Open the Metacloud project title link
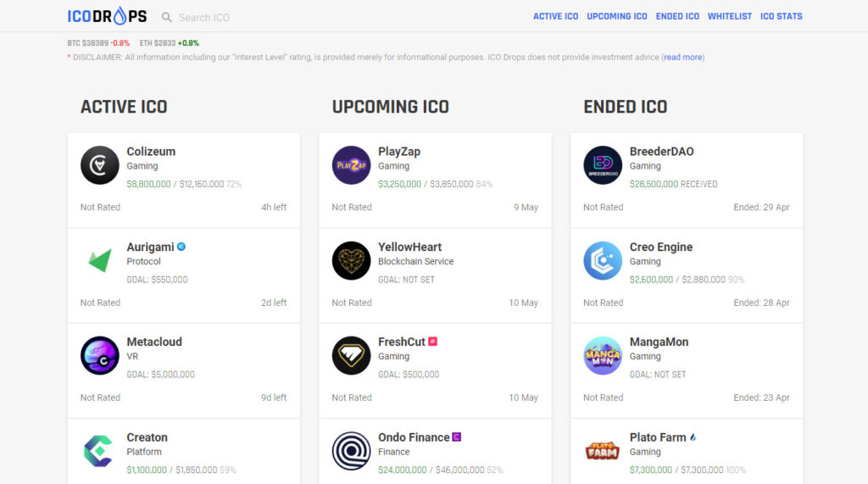This screenshot has width=868, height=484. [154, 342]
